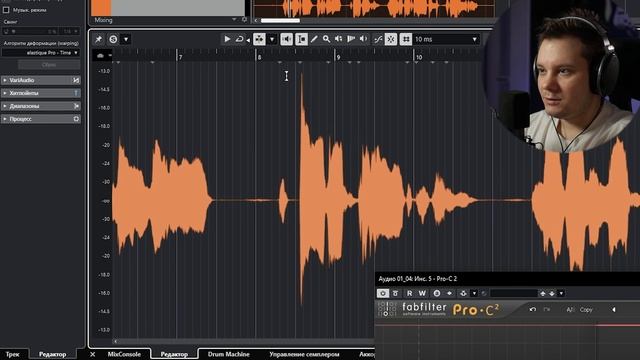Select the Draw pencil tool
The width and height of the screenshot is (640, 360).
(x=314, y=39)
